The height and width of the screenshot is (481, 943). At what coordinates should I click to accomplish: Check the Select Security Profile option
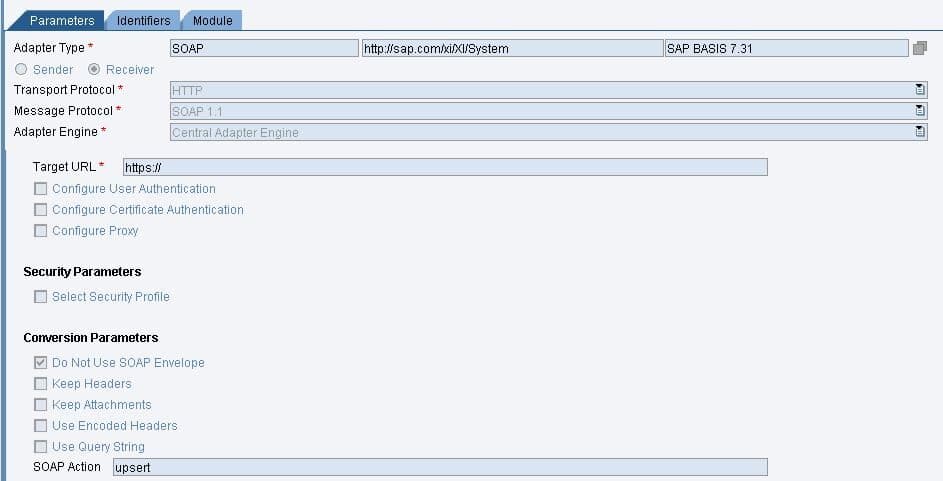click(41, 297)
